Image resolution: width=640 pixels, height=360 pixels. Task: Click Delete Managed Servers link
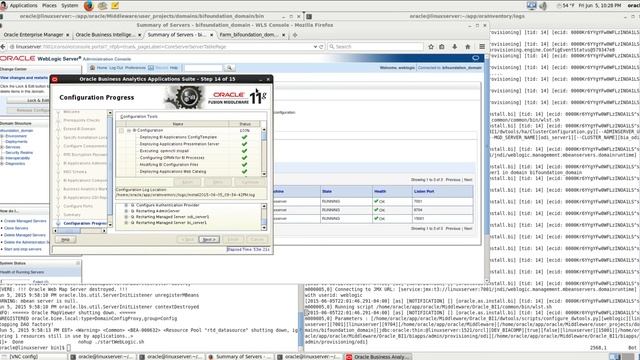pyautogui.click(x=25, y=235)
